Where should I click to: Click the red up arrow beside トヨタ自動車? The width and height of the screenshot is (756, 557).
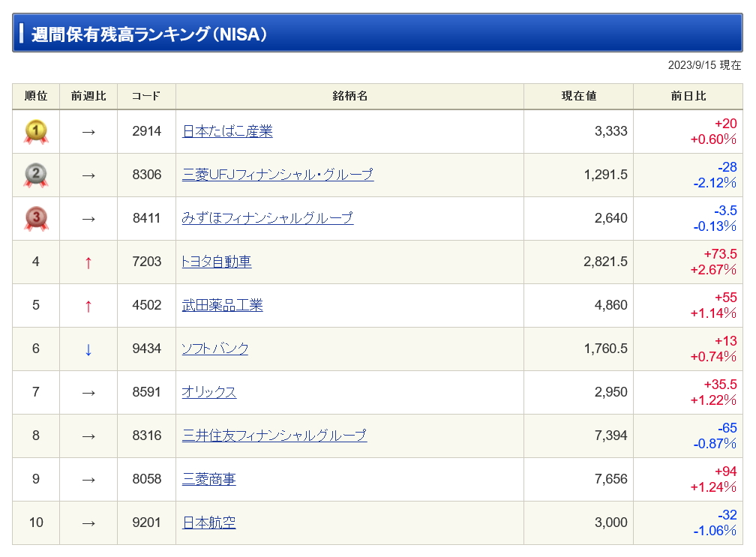pos(89,262)
